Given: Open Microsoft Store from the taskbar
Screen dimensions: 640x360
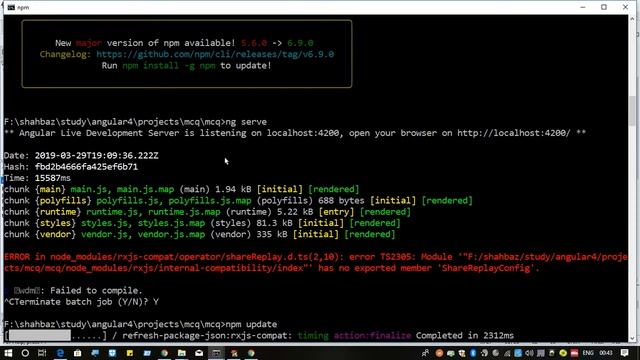Looking at the screenshot, I should [78, 353].
